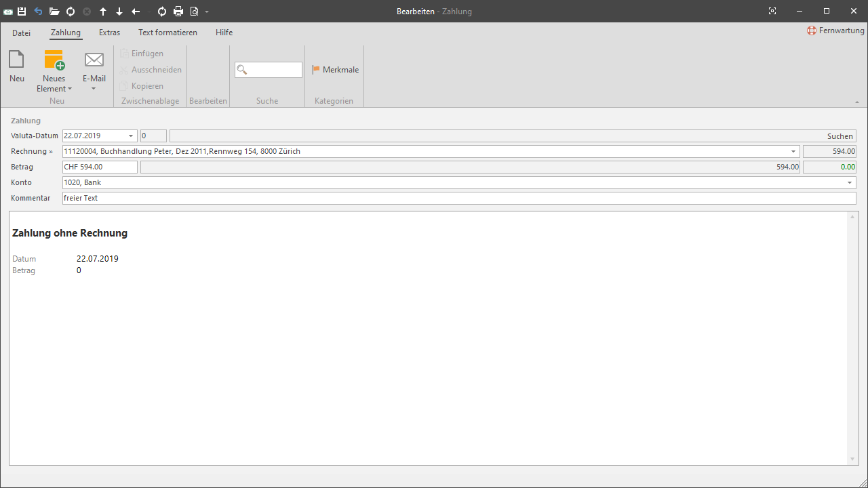Image resolution: width=868 pixels, height=488 pixels.
Task: Click the Save disk icon
Action: [22, 12]
